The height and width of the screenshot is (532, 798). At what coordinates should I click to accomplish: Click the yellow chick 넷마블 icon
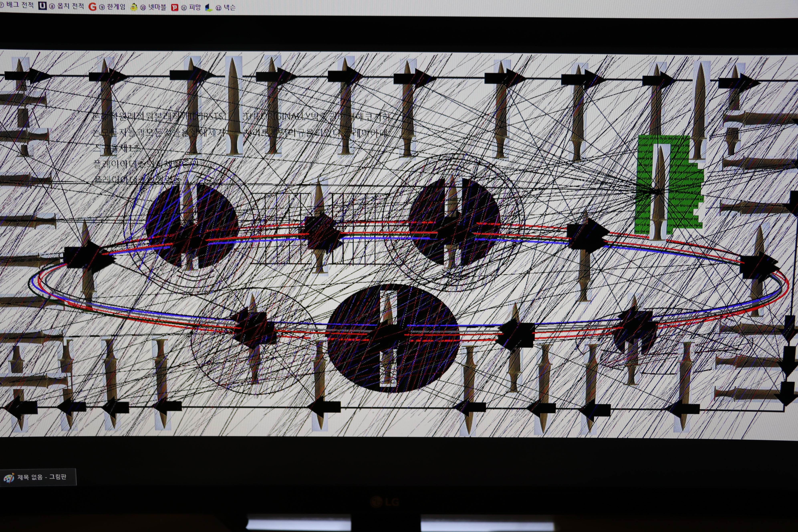pyautogui.click(x=134, y=7)
